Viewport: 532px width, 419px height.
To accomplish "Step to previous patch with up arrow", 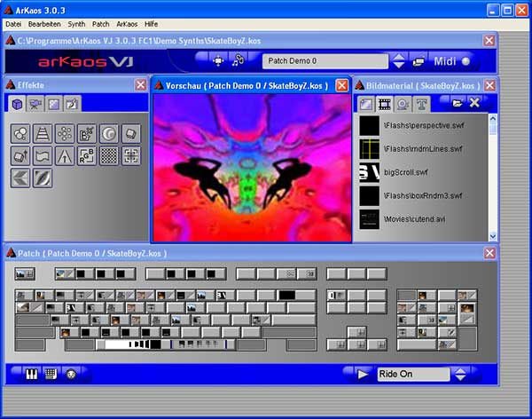I will click(x=398, y=57).
